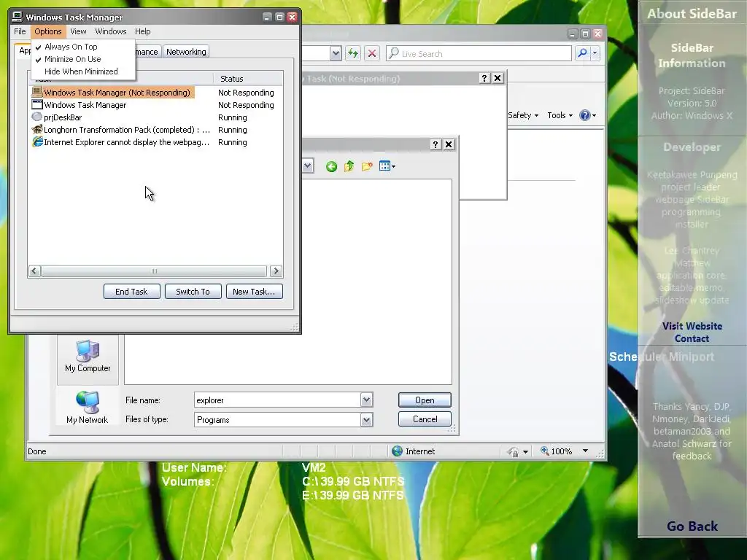Image resolution: width=747 pixels, height=560 pixels.
Task: Open the 100% zoom level dropdown arrow
Action: coord(585,451)
